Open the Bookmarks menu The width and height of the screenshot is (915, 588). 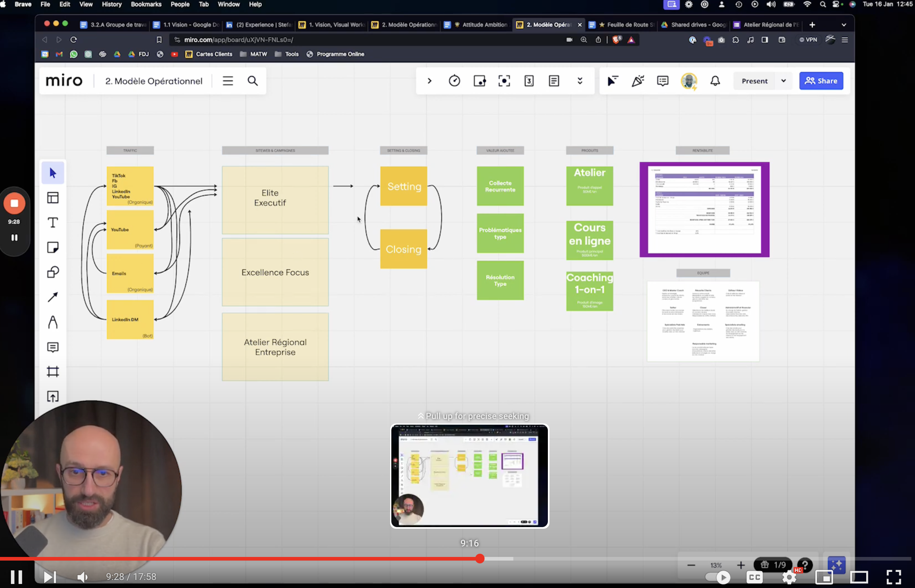[x=146, y=4]
